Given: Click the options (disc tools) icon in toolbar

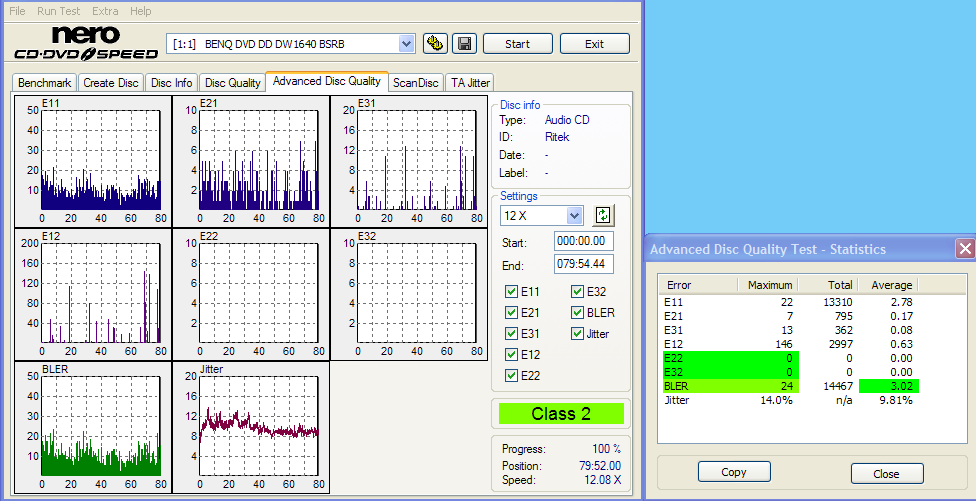Looking at the screenshot, I should pyautogui.click(x=435, y=43).
